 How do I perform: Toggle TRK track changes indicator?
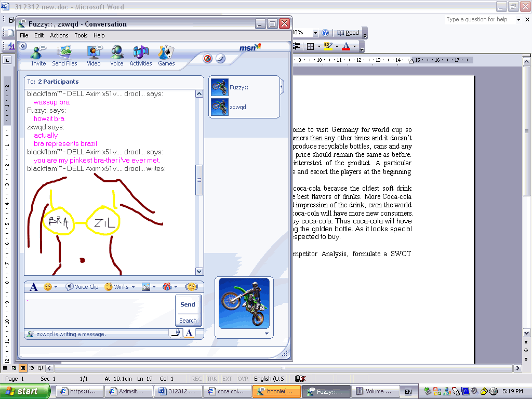pos(212,379)
